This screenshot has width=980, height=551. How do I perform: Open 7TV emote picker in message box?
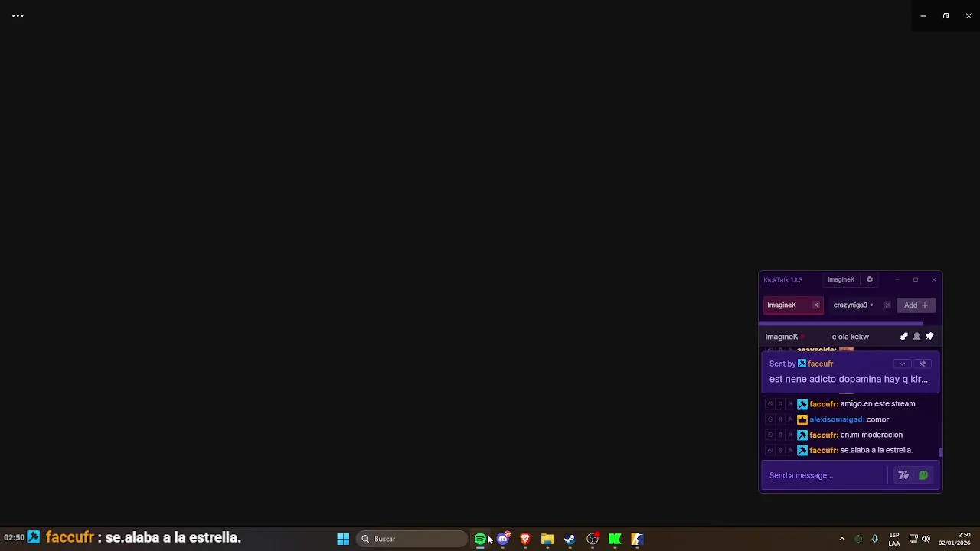pyautogui.click(x=903, y=475)
